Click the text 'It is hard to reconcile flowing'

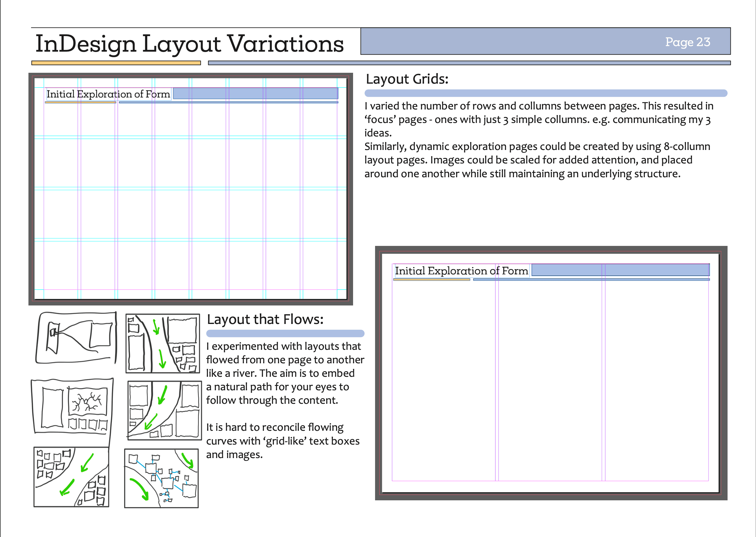(x=274, y=427)
